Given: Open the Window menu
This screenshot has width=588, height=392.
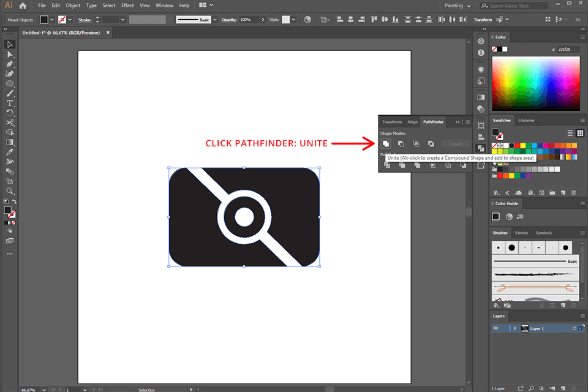Looking at the screenshot, I should pyautogui.click(x=164, y=5).
